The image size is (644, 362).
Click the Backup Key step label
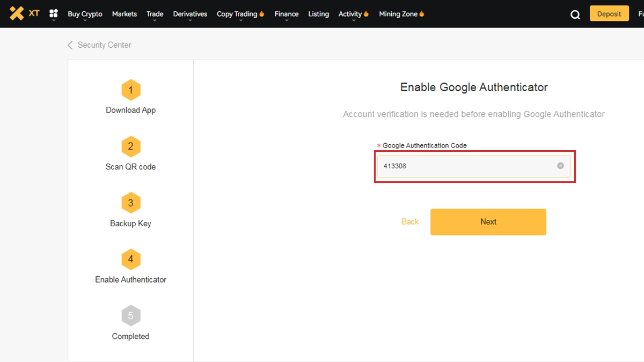130,224
